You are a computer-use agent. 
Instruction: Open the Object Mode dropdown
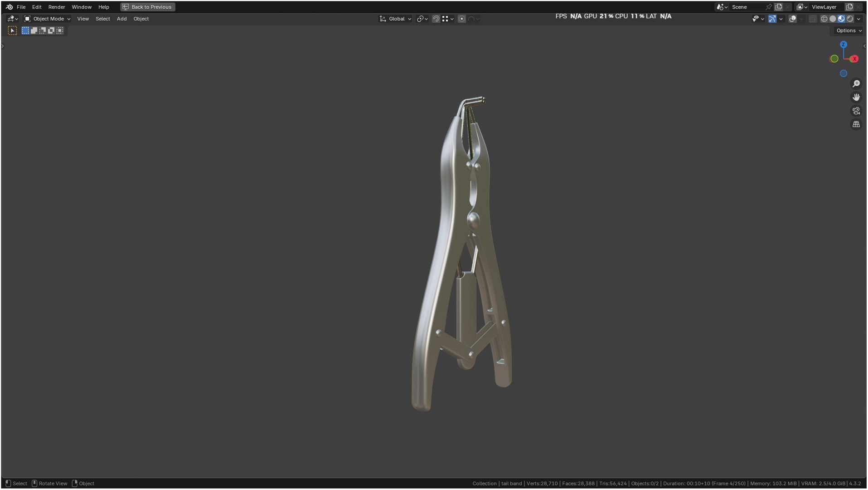coord(47,19)
